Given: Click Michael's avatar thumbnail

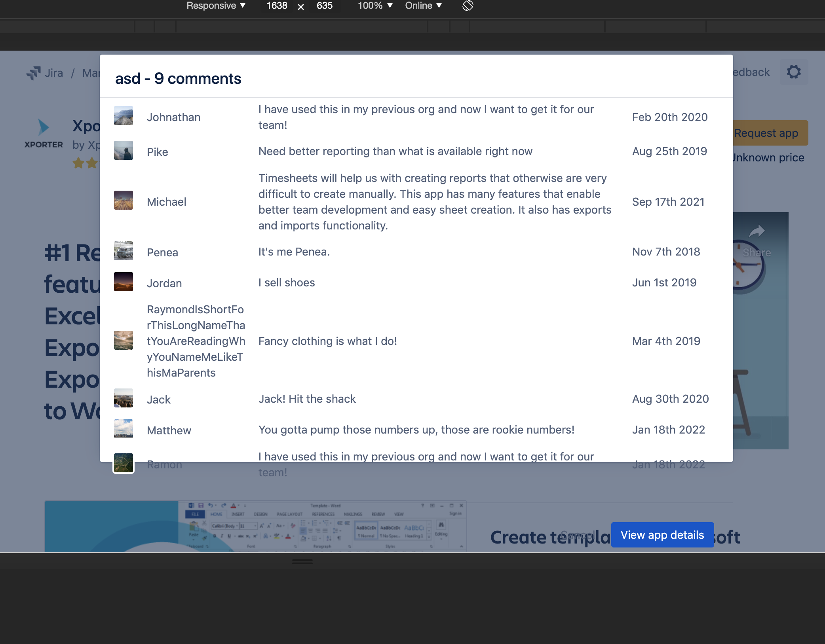Looking at the screenshot, I should pos(124,200).
